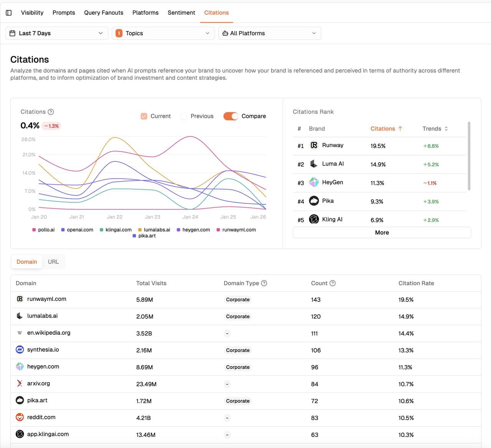Click the Wikipedia favicon in table
The height and width of the screenshot is (448, 491).
click(x=20, y=333)
